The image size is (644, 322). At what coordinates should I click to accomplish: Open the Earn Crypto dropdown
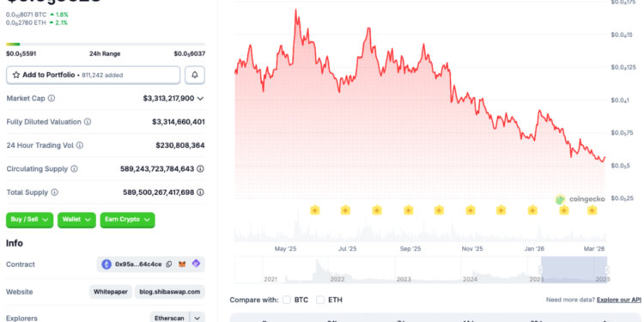click(x=127, y=220)
